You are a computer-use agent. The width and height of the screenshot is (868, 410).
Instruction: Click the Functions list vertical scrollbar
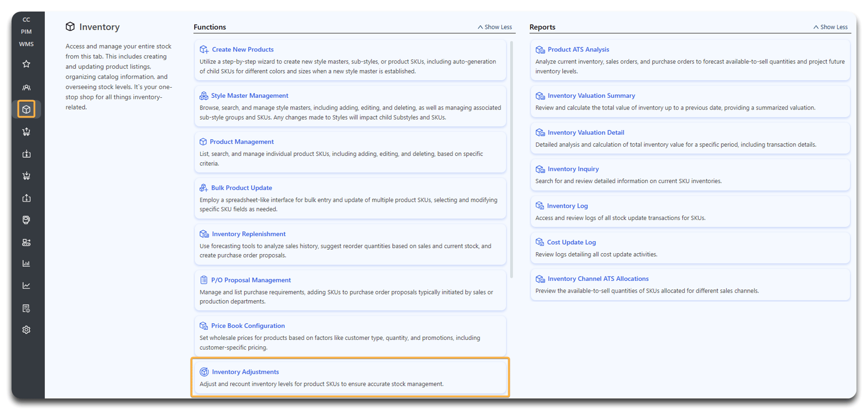click(512, 159)
